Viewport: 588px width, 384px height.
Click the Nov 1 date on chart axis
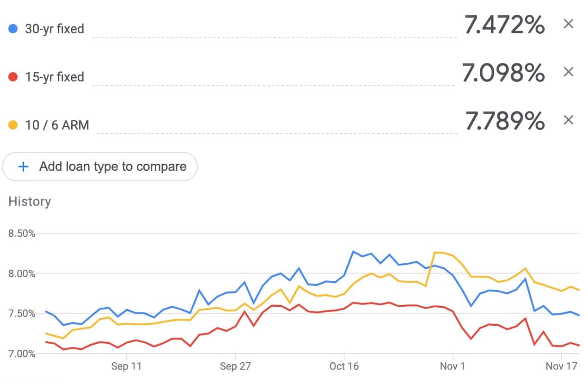click(x=453, y=366)
